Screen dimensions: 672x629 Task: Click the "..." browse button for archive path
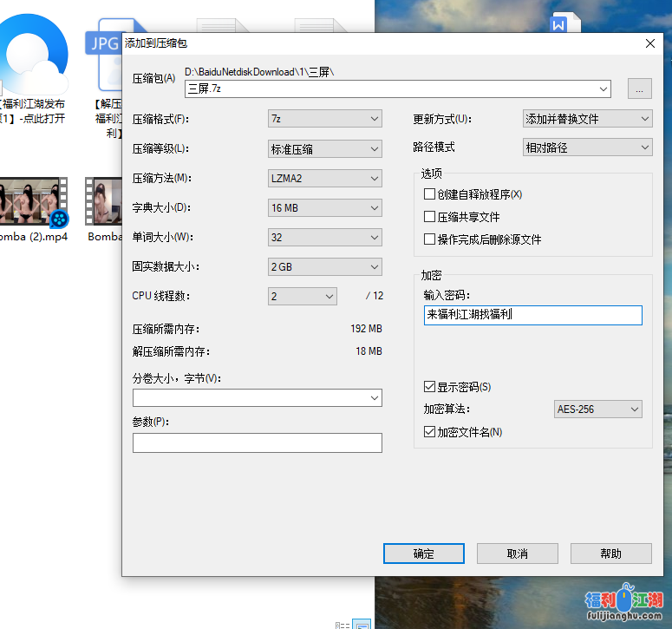[639, 88]
